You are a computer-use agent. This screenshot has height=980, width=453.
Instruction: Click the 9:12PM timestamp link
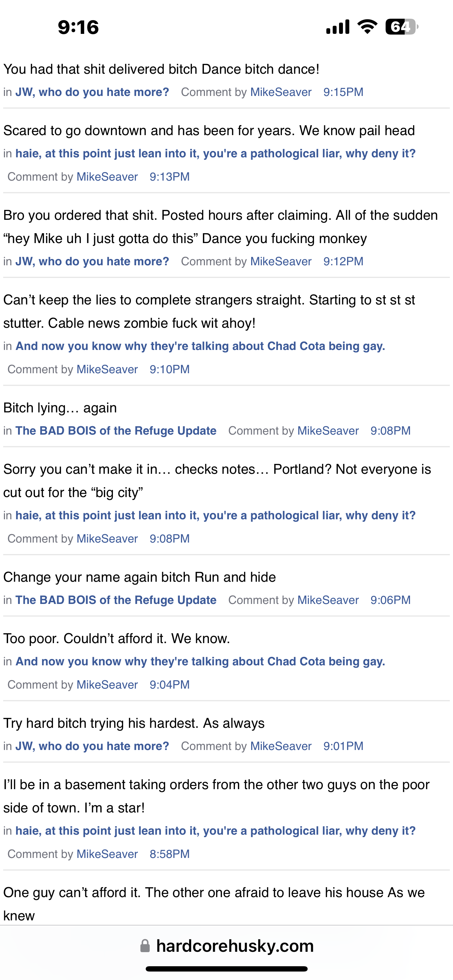[x=343, y=261]
